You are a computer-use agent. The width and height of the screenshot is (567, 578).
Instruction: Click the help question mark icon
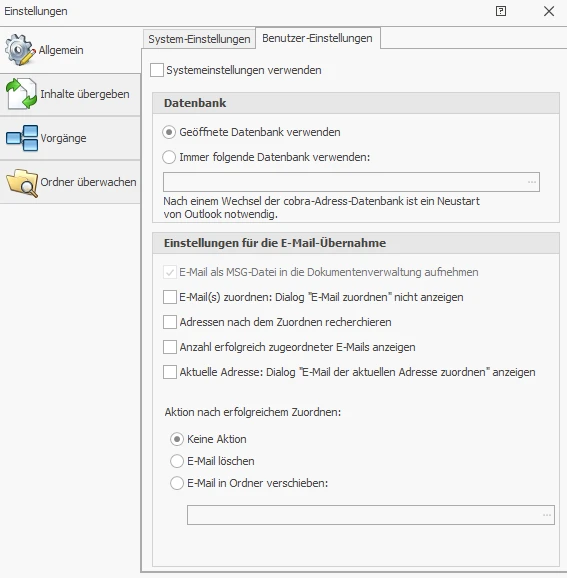pyautogui.click(x=501, y=11)
